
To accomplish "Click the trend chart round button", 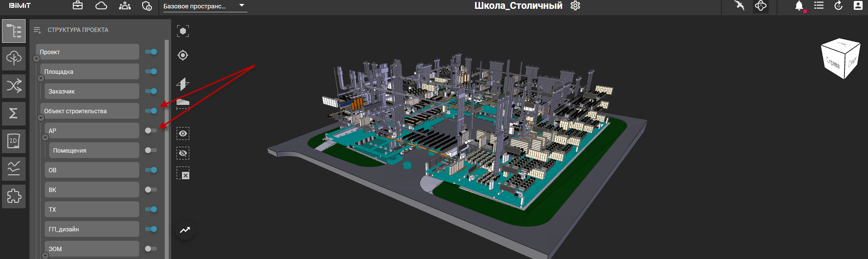I will pyautogui.click(x=185, y=230).
